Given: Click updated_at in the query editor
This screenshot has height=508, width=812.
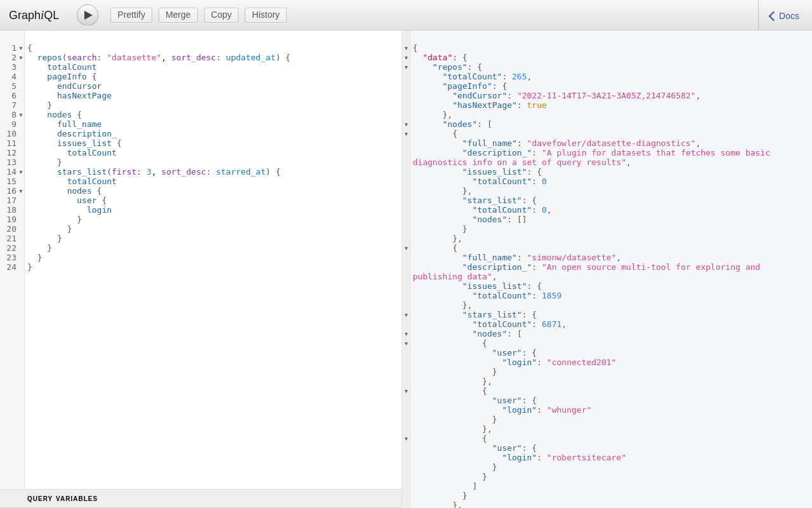Looking at the screenshot, I should point(251,58).
